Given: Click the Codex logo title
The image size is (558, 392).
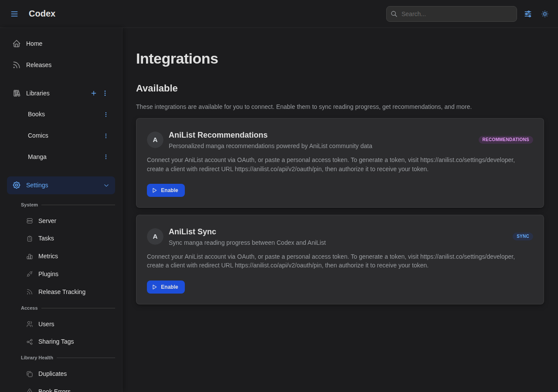Looking at the screenshot, I should pyautogui.click(x=42, y=14).
